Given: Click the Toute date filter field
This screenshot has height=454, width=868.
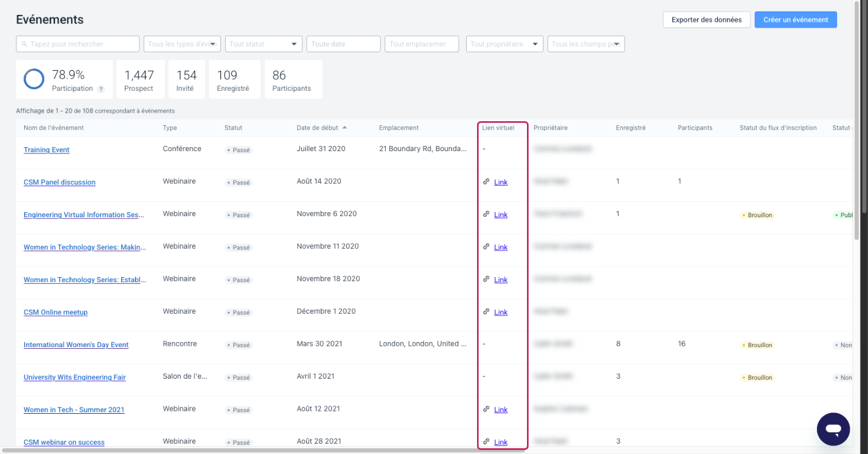Looking at the screenshot, I should coord(344,44).
